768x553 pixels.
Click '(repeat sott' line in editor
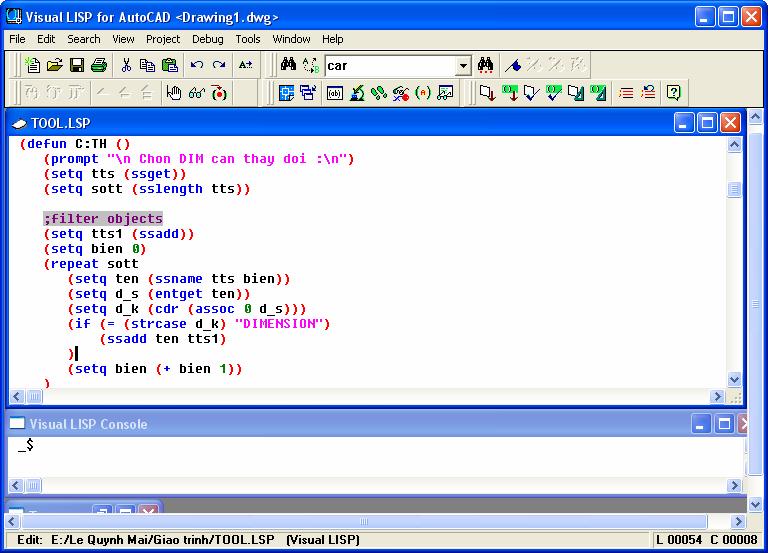91,264
